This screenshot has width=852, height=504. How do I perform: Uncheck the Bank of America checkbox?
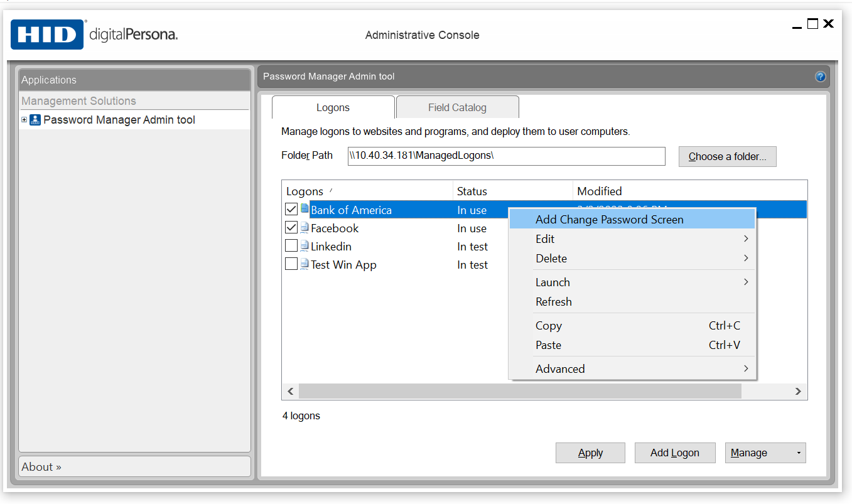[291, 209]
